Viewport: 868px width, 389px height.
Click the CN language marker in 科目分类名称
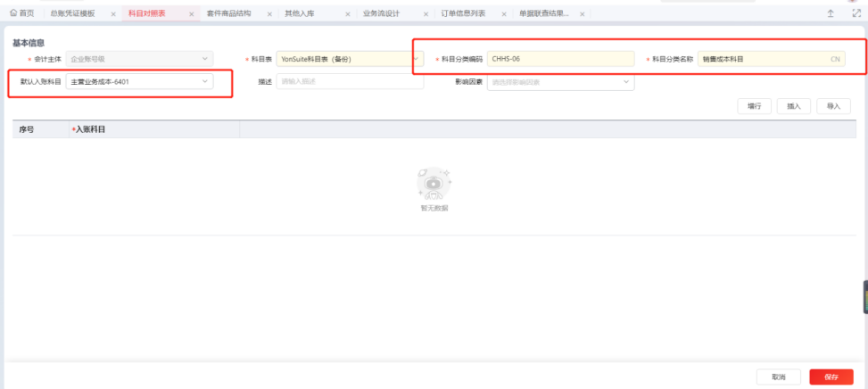(835, 59)
